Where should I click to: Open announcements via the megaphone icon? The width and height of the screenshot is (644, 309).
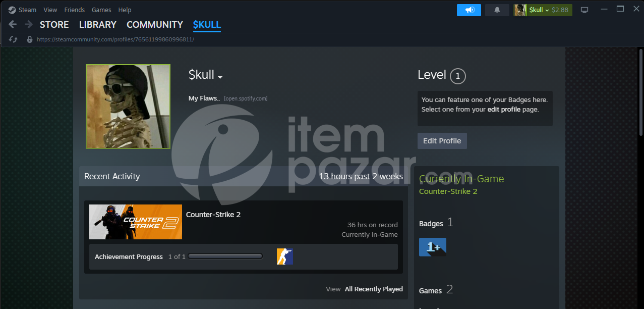(x=469, y=10)
